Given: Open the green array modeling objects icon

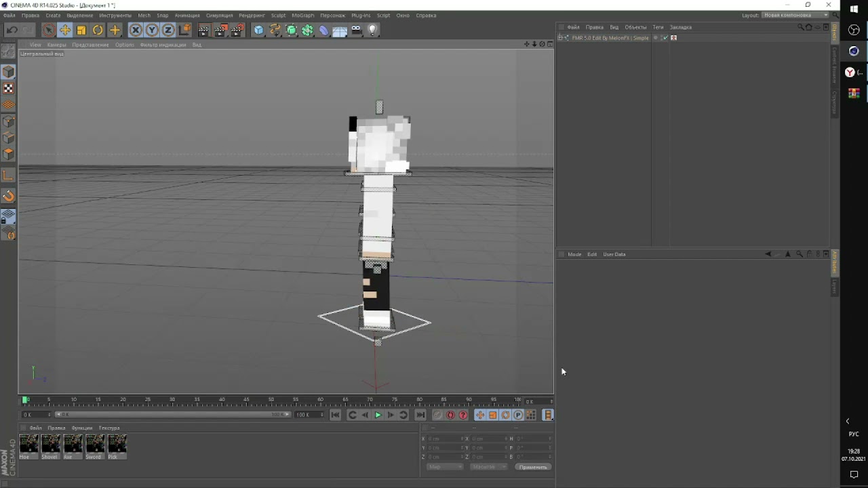Looking at the screenshot, I should pyautogui.click(x=307, y=30).
